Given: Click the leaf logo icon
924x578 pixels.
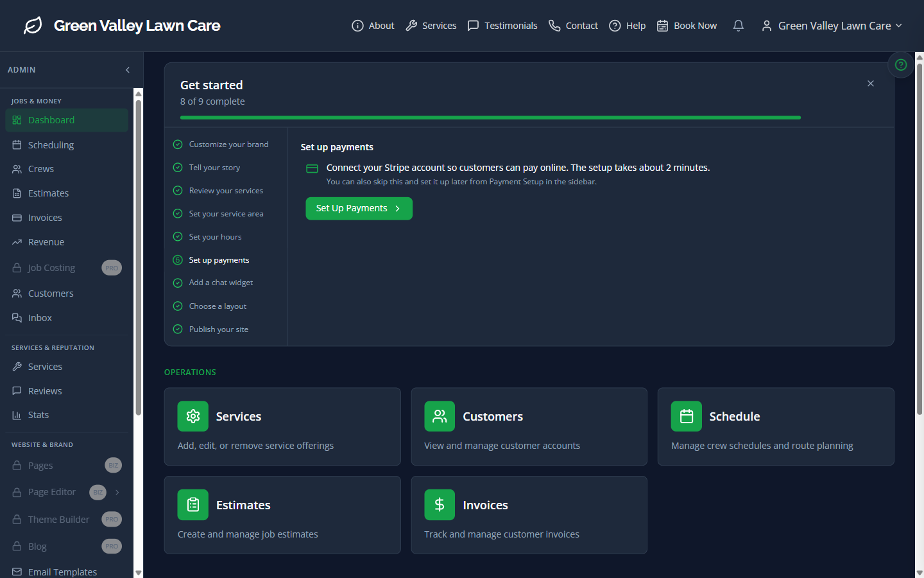Looking at the screenshot, I should pos(33,26).
